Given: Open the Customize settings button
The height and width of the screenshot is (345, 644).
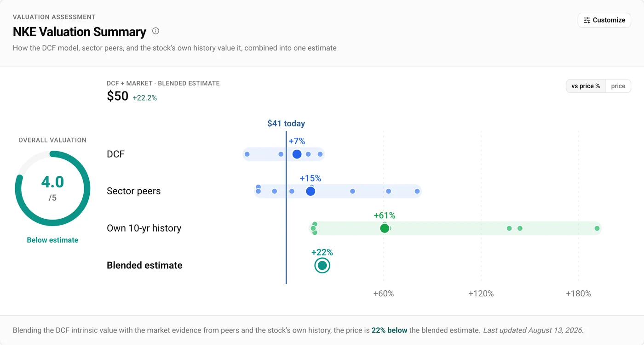Looking at the screenshot, I should [x=604, y=20].
